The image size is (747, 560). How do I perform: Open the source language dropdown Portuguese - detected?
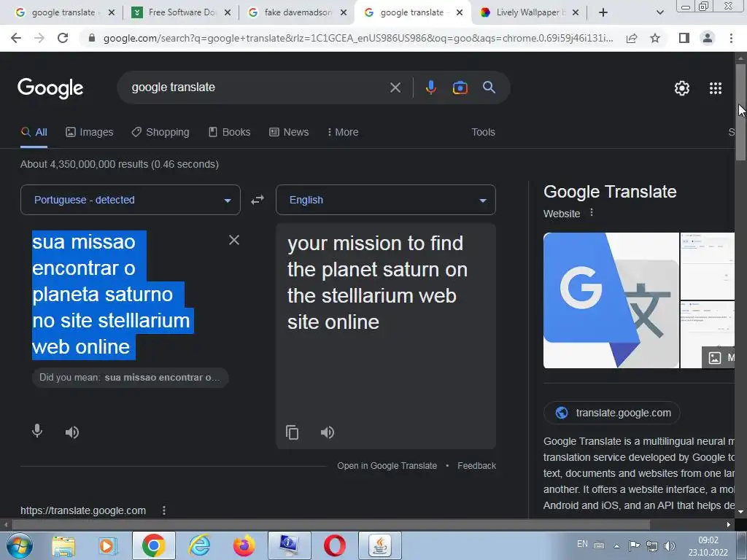pyautogui.click(x=131, y=200)
